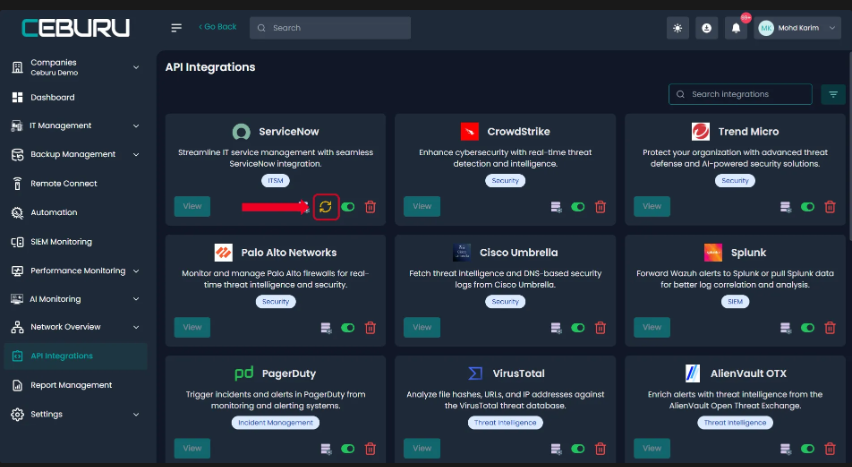Open Cisco Umbrella configuration list icon
Image resolution: width=852 pixels, height=467 pixels.
(x=555, y=328)
